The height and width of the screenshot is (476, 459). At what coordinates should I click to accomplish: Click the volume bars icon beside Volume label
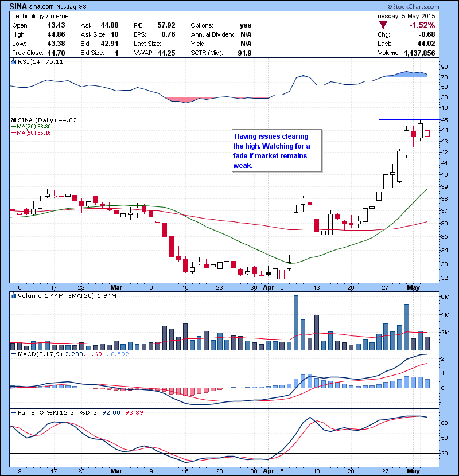point(13,295)
